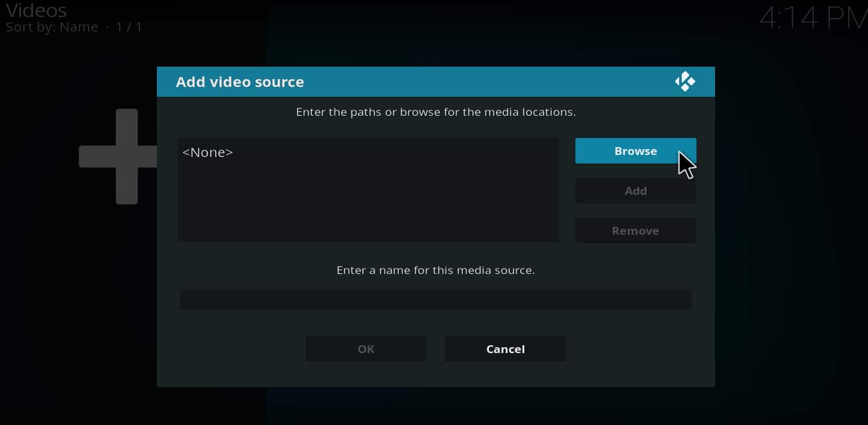Click the large plus add-source icon
Image resolution: width=868 pixels, height=425 pixels.
(x=118, y=156)
